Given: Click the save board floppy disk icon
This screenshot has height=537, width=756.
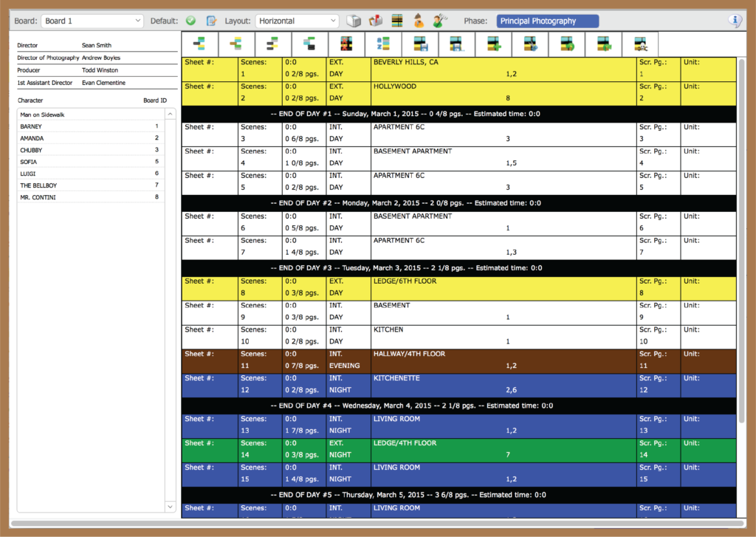Looking at the screenshot, I should [420, 44].
